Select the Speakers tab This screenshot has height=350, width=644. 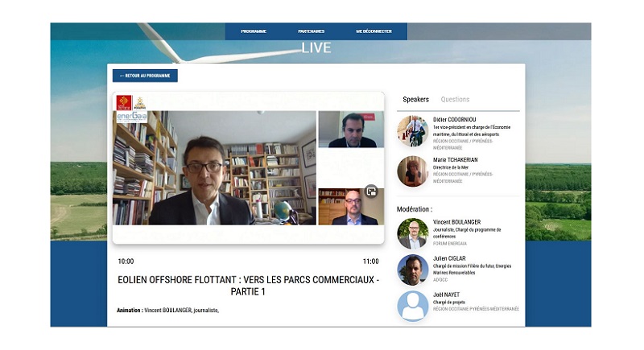pos(415,99)
